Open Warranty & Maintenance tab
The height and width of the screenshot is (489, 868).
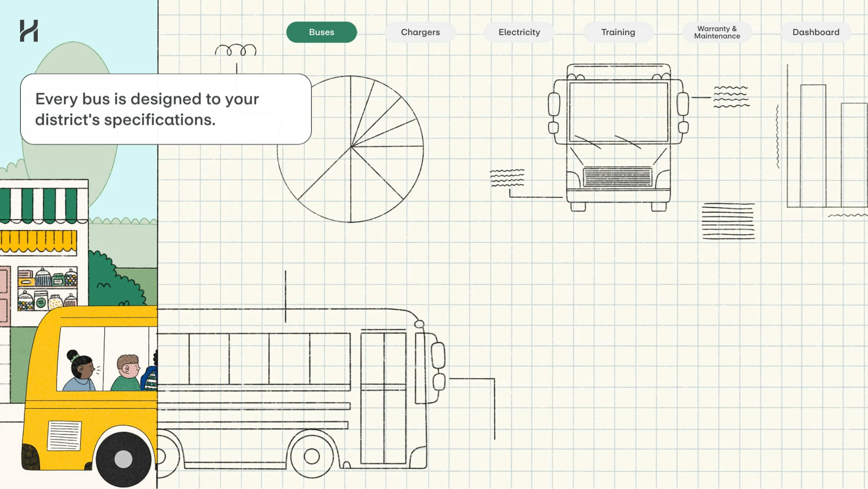717,32
